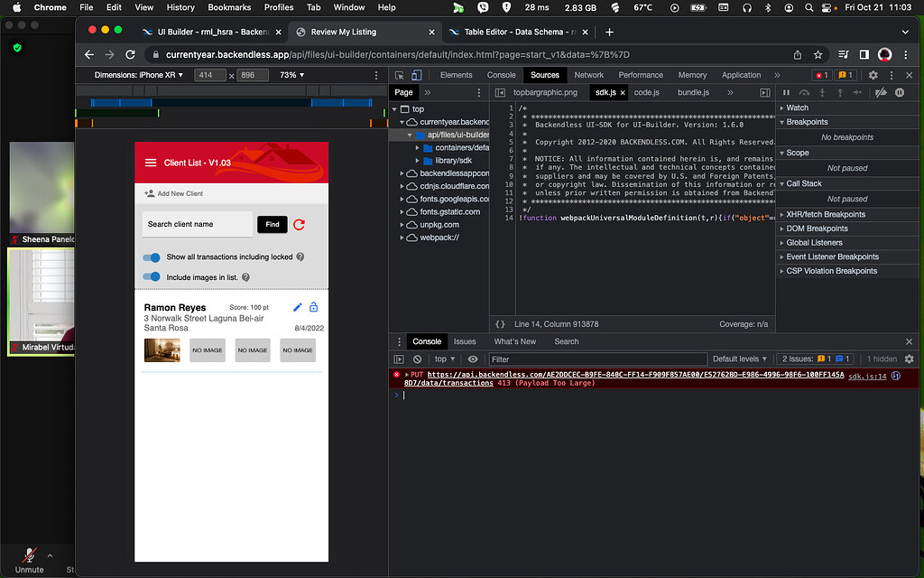Click the red refresh icon beside Find
Image resolution: width=924 pixels, height=578 pixels.
[299, 224]
